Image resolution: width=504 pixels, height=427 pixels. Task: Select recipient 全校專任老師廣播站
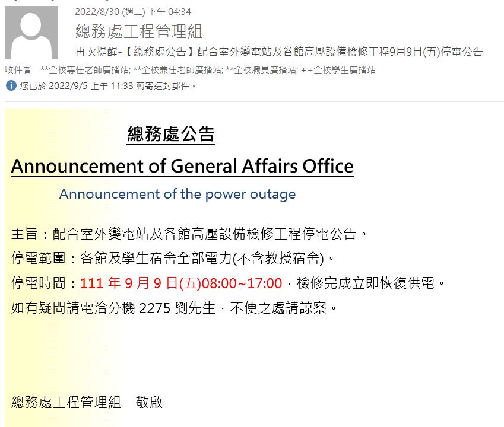point(85,69)
